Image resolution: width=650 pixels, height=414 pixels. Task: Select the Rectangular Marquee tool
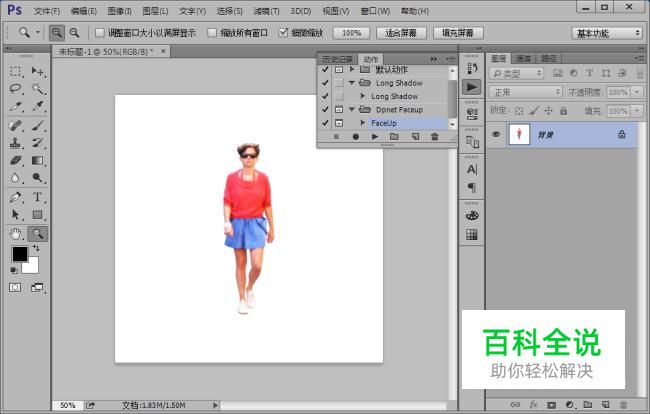(x=16, y=71)
